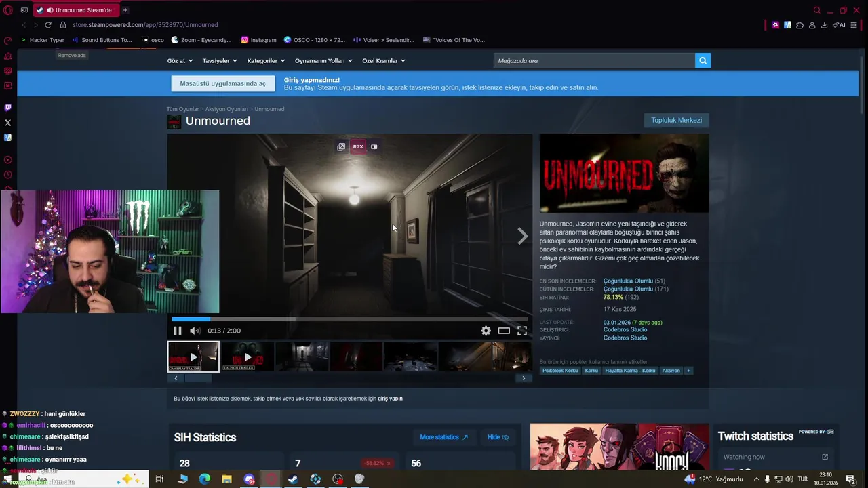
Task: Open 'Özel Kısımlar' dropdown
Action: tap(384, 60)
